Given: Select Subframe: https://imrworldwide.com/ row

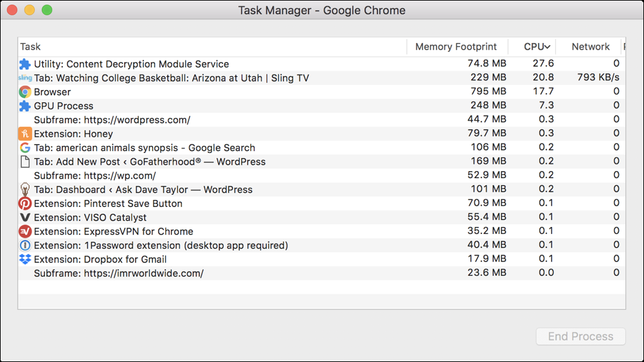Looking at the screenshot, I should click(321, 273).
